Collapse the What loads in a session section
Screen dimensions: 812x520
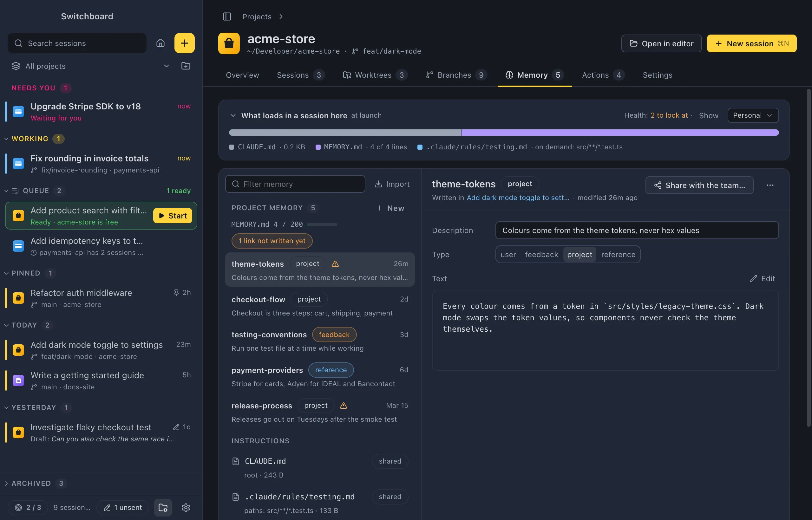(x=233, y=115)
